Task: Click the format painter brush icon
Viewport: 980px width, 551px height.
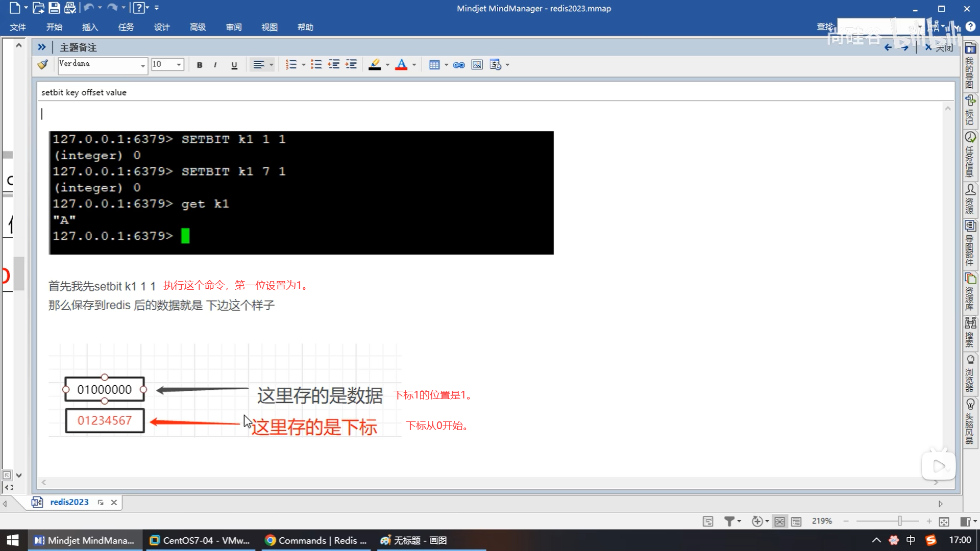Action: [x=43, y=64]
